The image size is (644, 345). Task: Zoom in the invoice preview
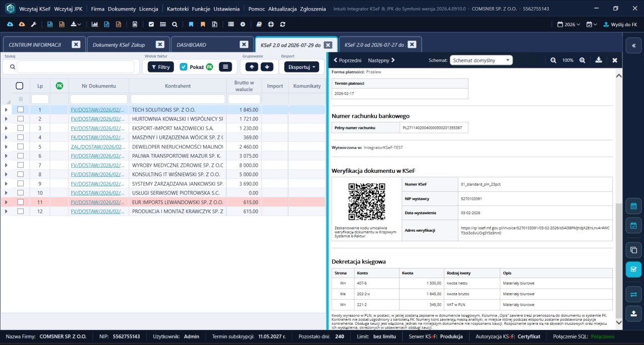pyautogui.click(x=582, y=60)
